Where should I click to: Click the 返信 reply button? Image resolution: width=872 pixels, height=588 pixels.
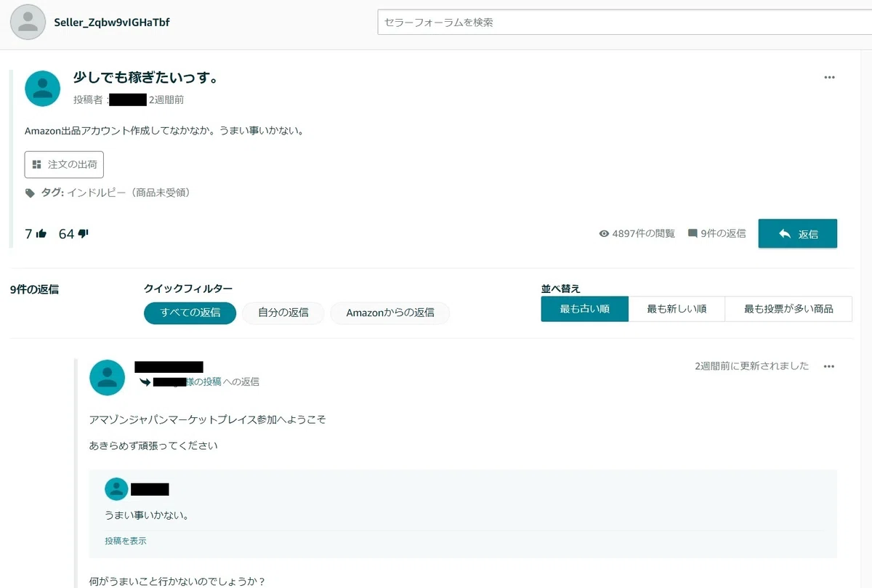tap(797, 233)
